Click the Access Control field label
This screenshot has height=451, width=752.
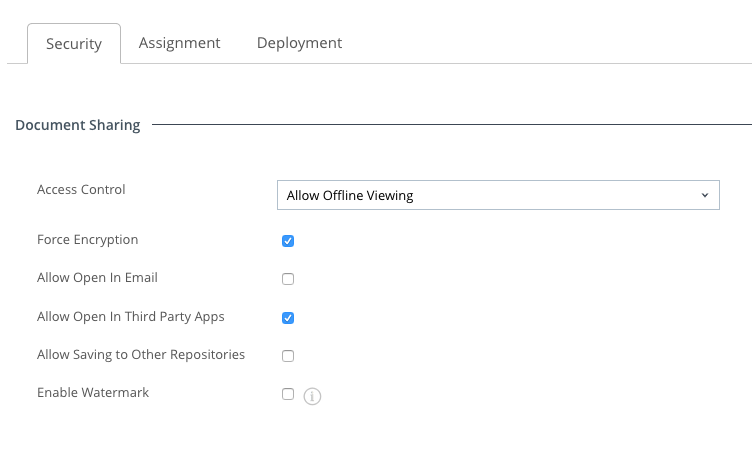click(81, 190)
